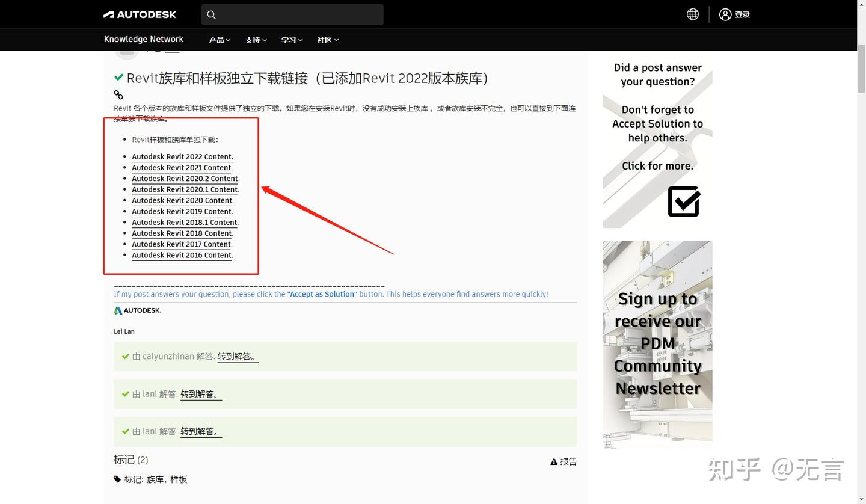Viewport: 866px width, 504px height.
Task: Open Autodesk Revit 2020 Content link
Action: (182, 200)
